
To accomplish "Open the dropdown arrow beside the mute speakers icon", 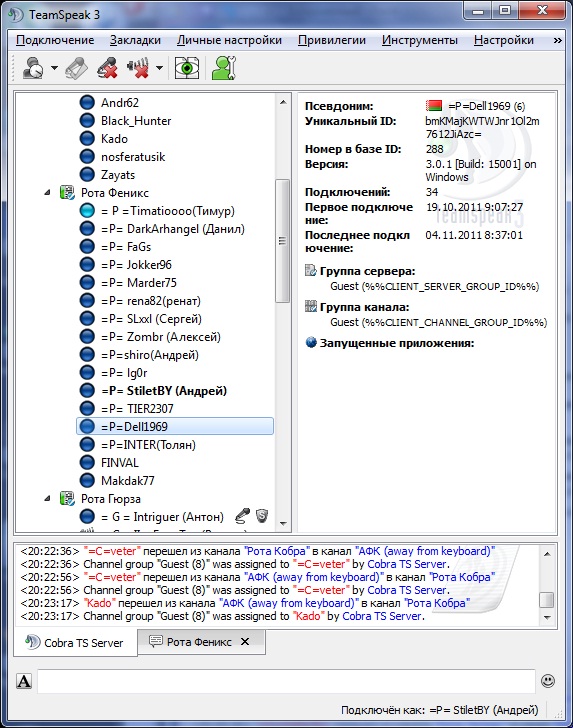I will (x=159, y=68).
